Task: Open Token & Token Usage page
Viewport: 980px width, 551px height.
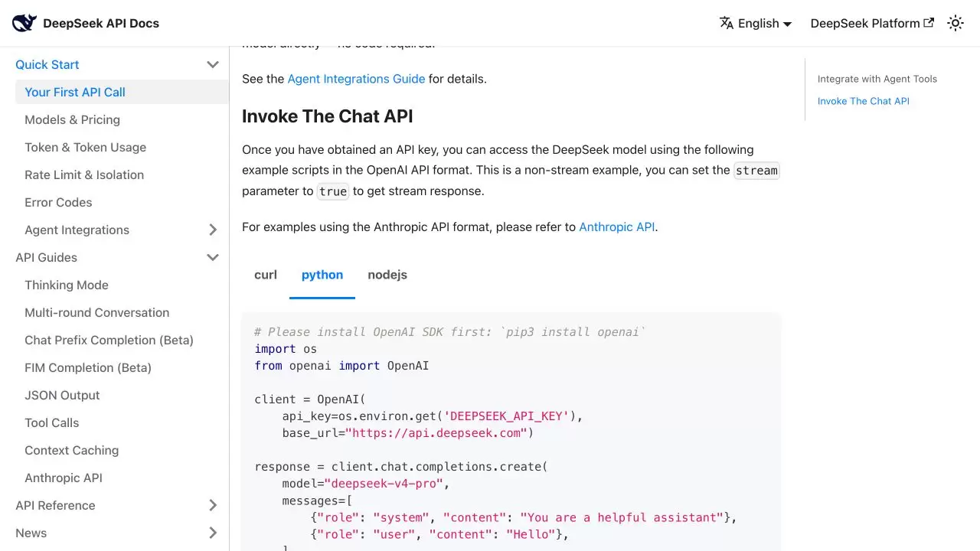Action: click(x=85, y=147)
